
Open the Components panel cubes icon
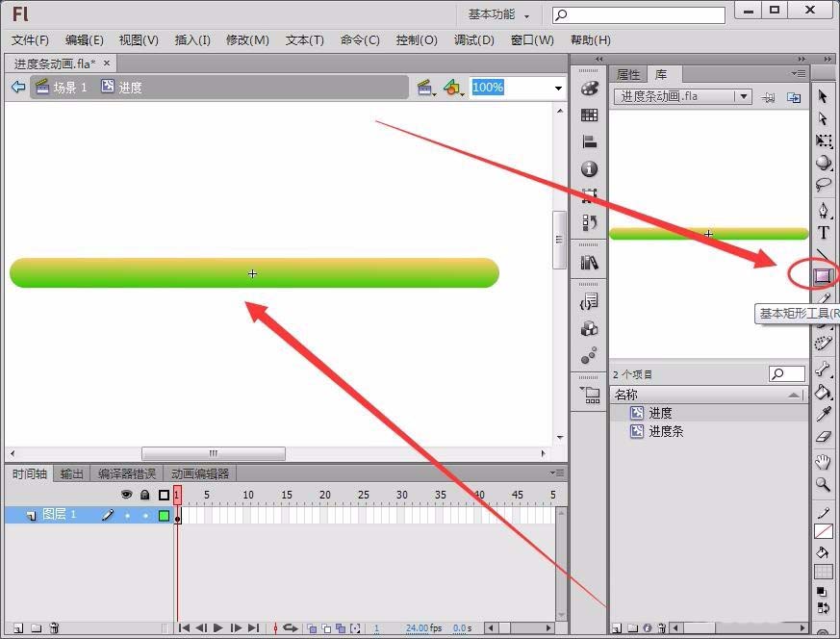tap(589, 328)
